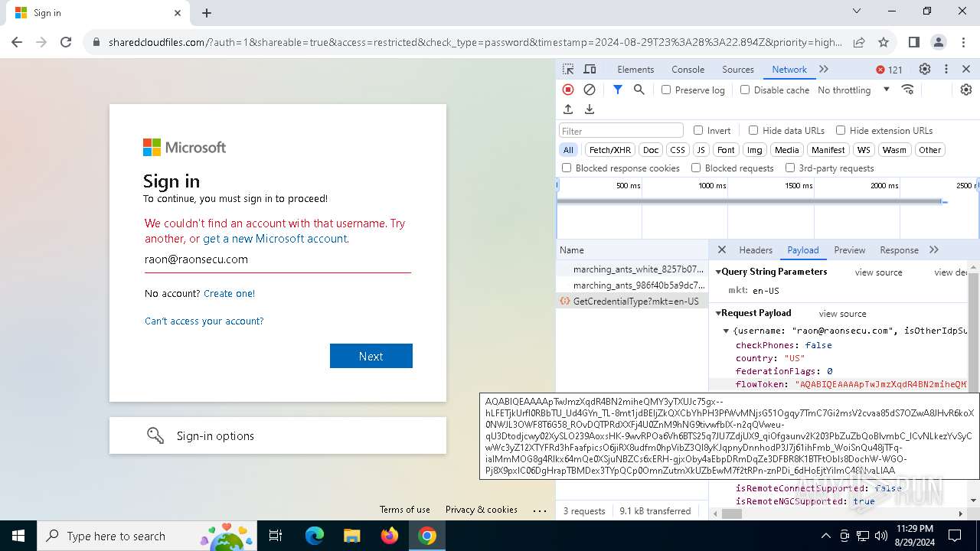This screenshot has width=980, height=551.
Task: Show hidden system tray icons
Action: coord(825,536)
